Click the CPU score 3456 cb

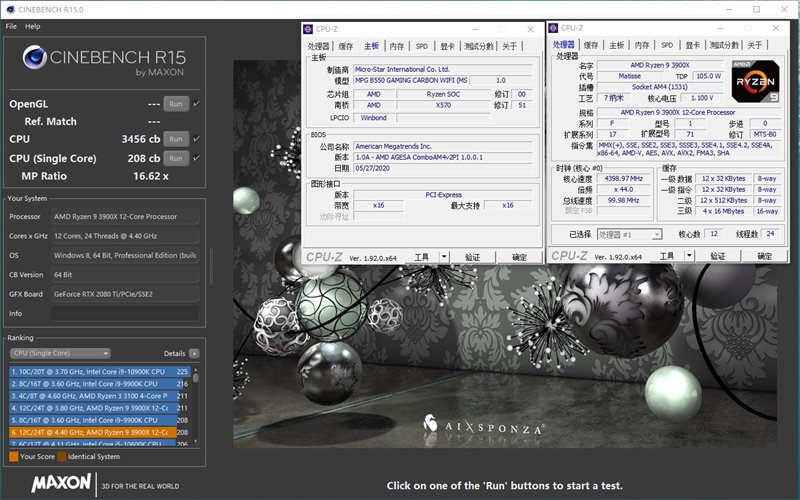pyautogui.click(x=141, y=139)
